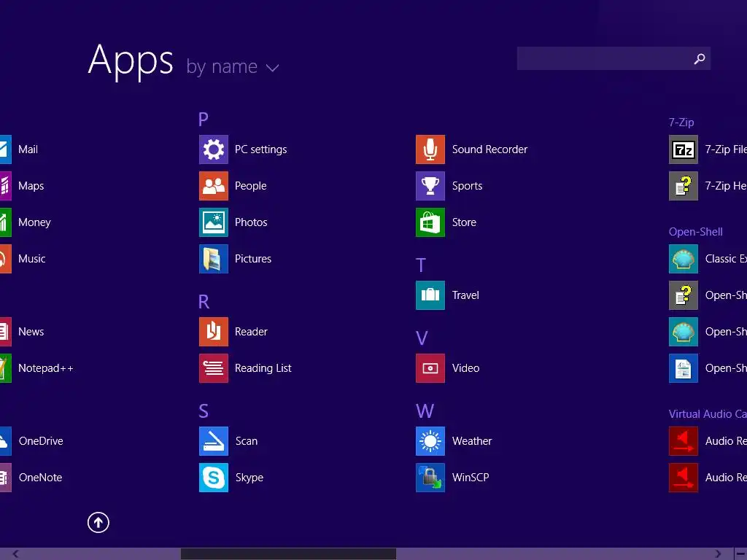Click the 'Weather' text label

click(x=472, y=441)
